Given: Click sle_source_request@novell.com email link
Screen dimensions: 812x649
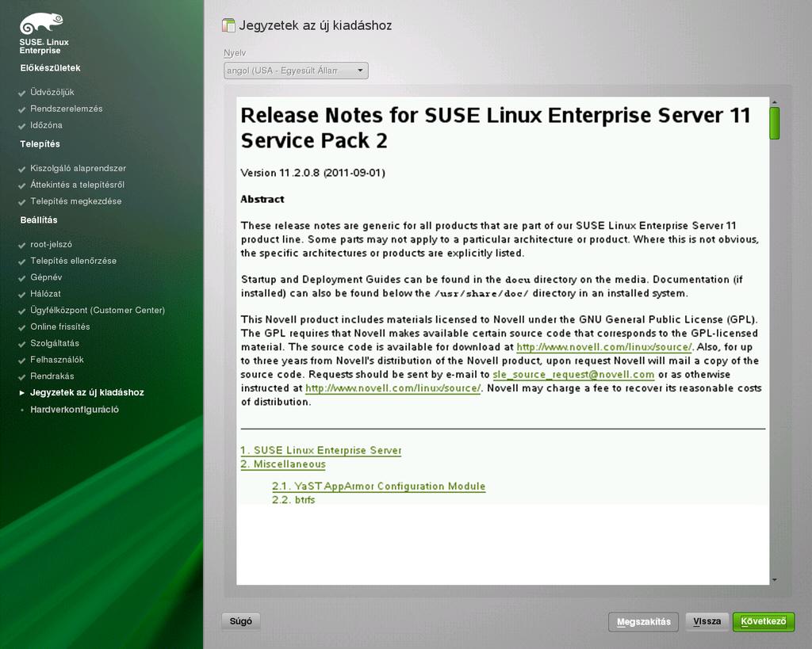Looking at the screenshot, I should pos(573,375).
